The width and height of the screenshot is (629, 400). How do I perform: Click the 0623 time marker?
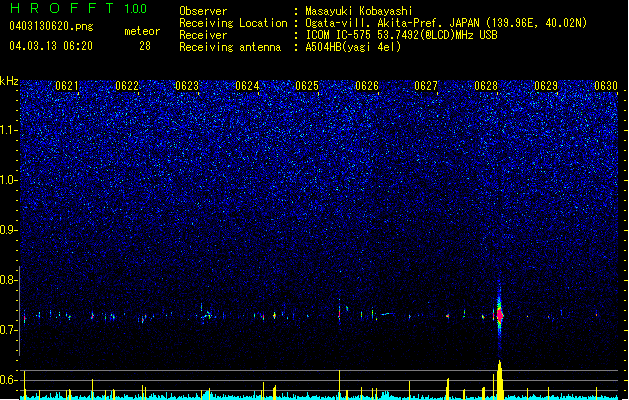(187, 85)
